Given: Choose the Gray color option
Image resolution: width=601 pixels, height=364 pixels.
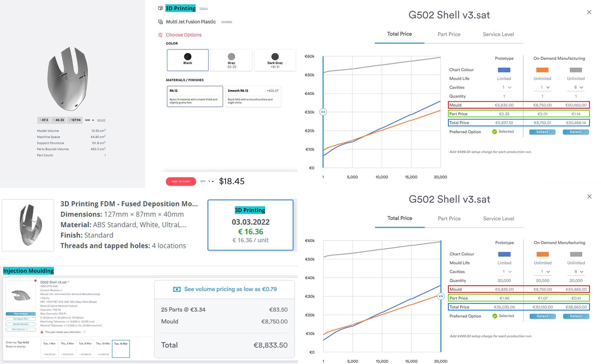Looking at the screenshot, I should coord(231,60).
